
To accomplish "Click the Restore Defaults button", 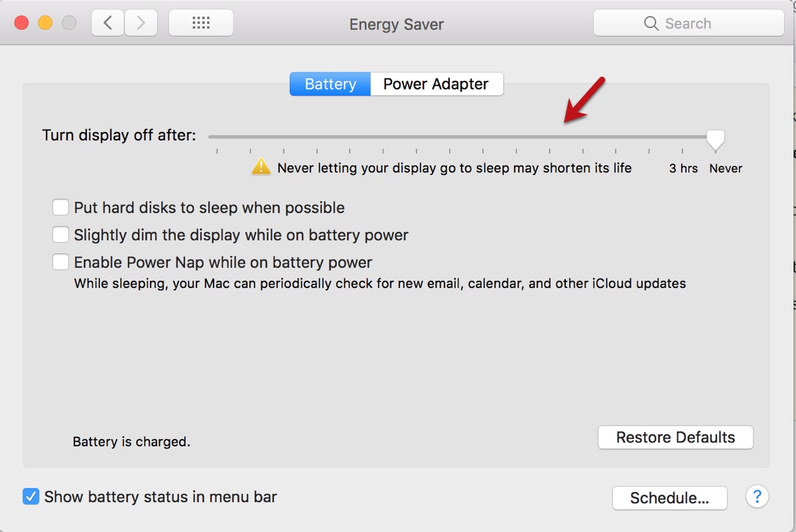I will (x=675, y=438).
